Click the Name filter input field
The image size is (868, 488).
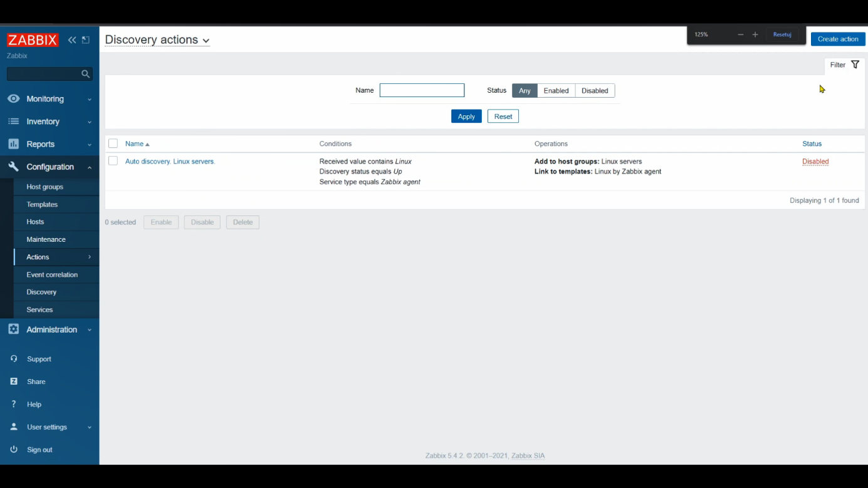pos(422,90)
